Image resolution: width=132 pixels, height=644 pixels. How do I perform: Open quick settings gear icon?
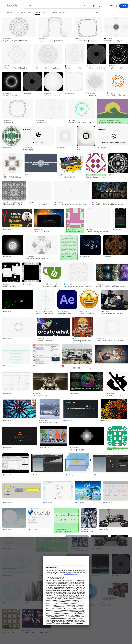[112, 5]
